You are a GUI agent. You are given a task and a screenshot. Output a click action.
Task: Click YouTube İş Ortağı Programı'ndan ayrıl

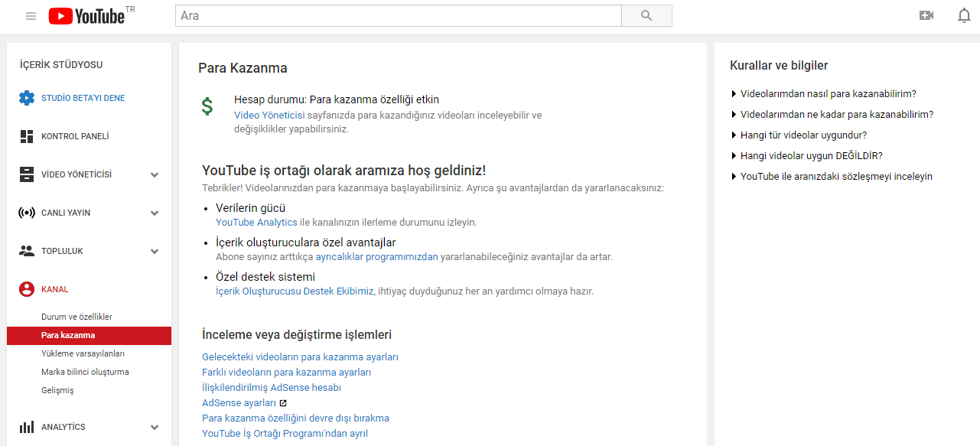[x=285, y=434]
